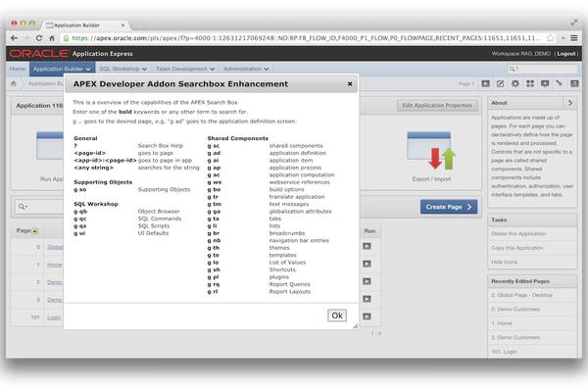588x392 pixels.
Task: Click 'g ad' keyword in dialog
Action: click(x=214, y=153)
